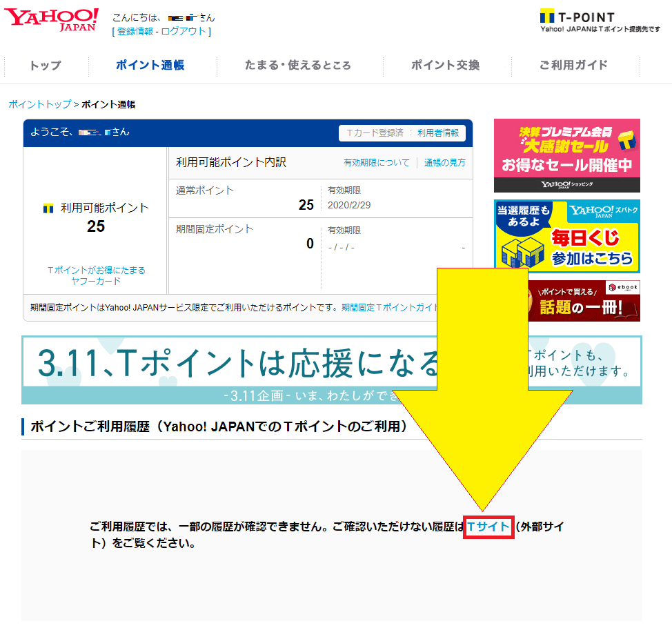Click the T-POINT logo in header
Image resolution: width=672 pixels, height=628 pixels.
(577, 17)
